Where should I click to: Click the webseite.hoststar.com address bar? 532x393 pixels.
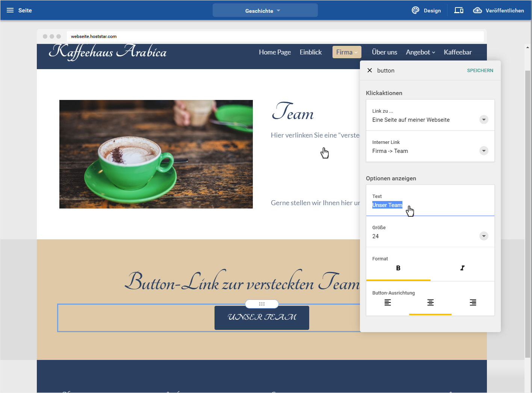click(275, 36)
